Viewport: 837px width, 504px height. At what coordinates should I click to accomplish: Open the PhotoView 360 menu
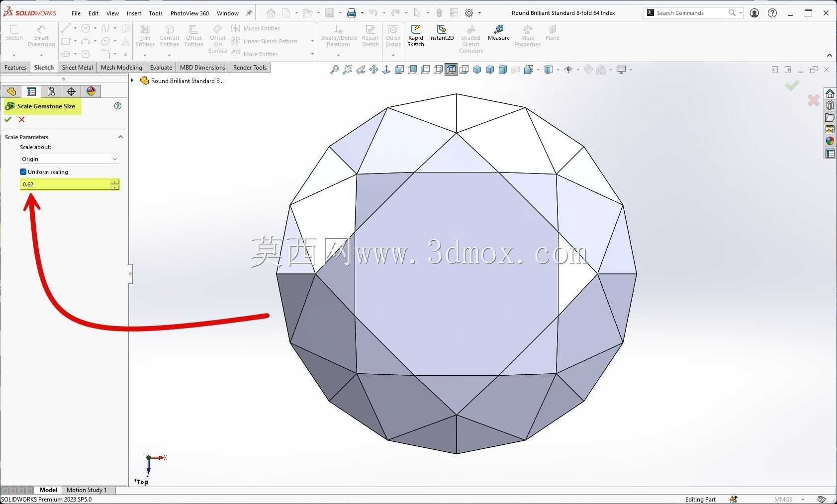pos(189,13)
